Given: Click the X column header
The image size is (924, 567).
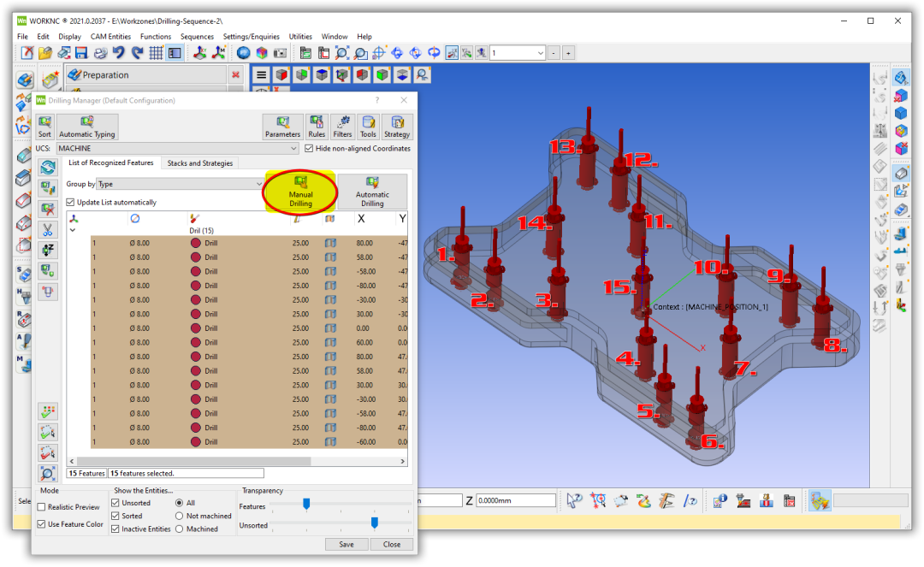Looking at the screenshot, I should click(361, 218).
